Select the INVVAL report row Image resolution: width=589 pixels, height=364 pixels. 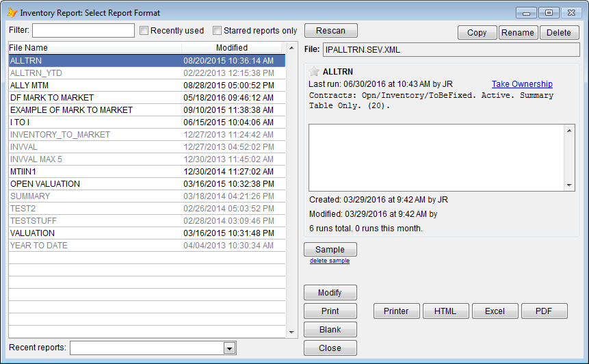[147, 147]
